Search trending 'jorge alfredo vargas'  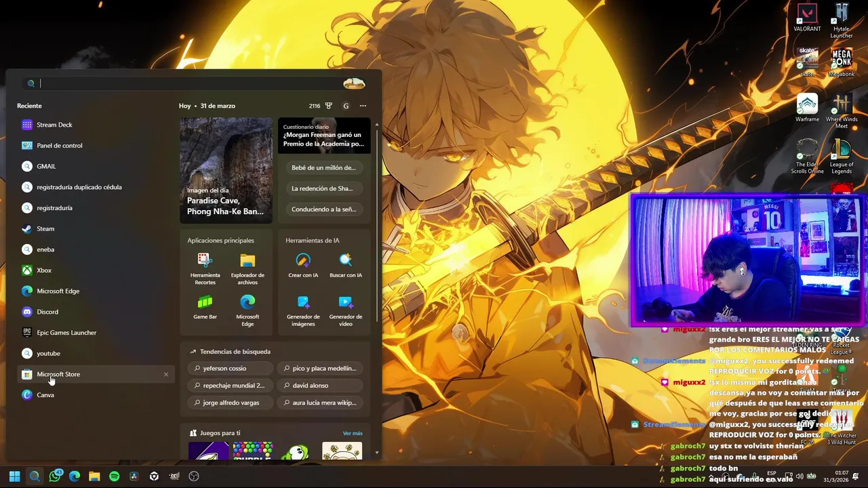[x=230, y=403]
